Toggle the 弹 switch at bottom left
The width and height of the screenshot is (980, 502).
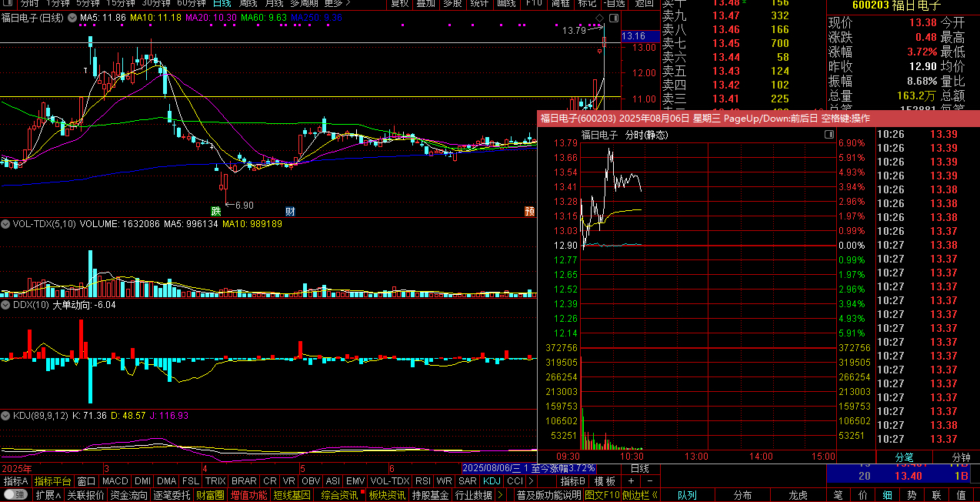[x=15, y=495]
